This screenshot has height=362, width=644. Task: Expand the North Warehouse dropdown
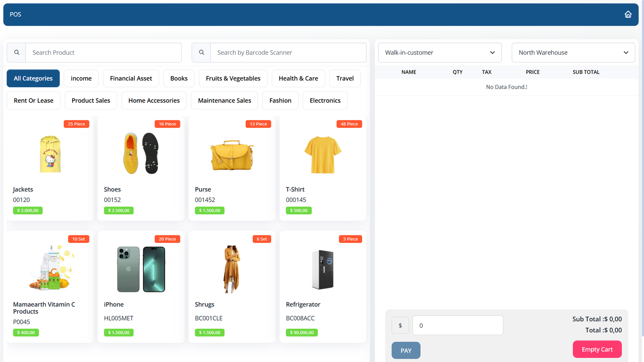[573, 53]
